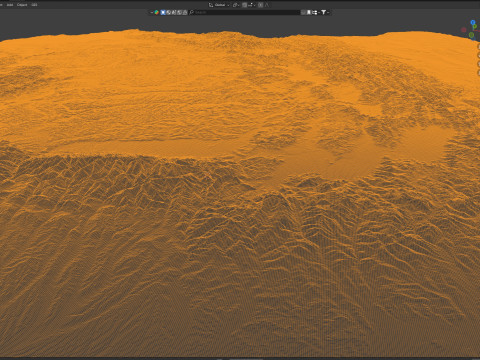Open the GIS menu
Viewport: 480px width, 360px height.
(34, 5)
